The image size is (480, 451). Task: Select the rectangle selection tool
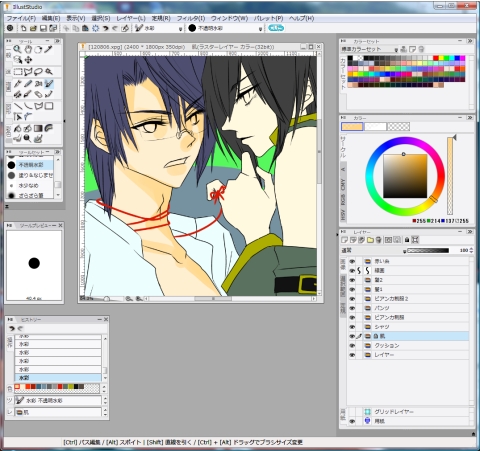18,72
